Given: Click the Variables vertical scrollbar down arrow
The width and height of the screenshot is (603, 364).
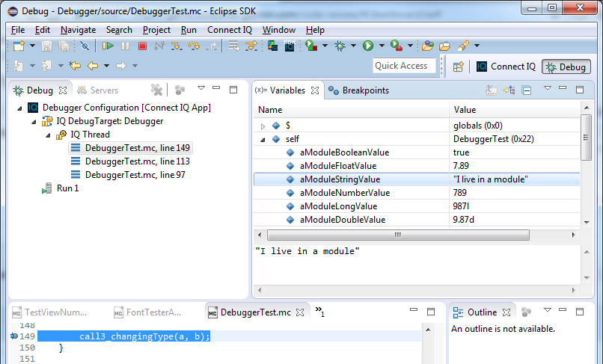Looking at the screenshot, I should 586,222.
